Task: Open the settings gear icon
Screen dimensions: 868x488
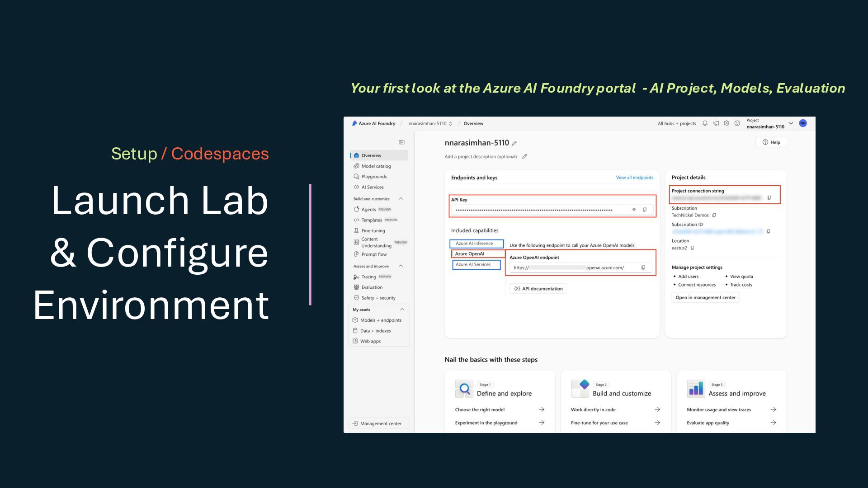Action: [726, 123]
